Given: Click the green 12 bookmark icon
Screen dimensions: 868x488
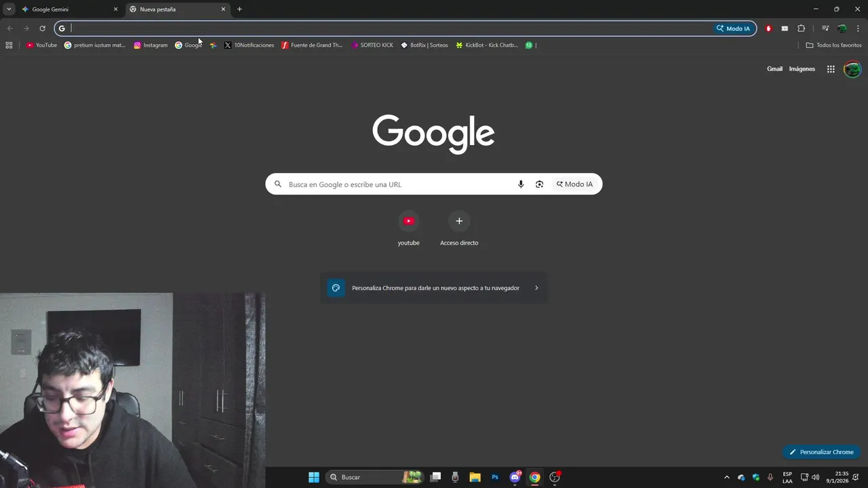Looking at the screenshot, I should tap(529, 45).
